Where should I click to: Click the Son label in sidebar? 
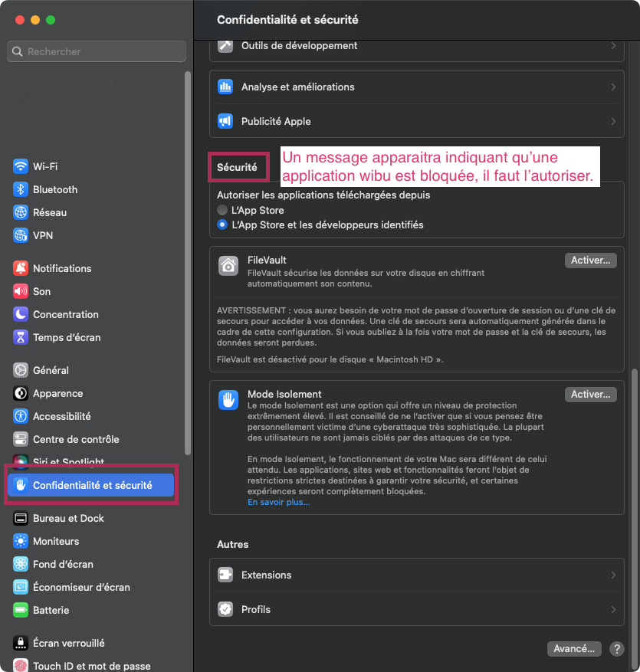tap(41, 291)
